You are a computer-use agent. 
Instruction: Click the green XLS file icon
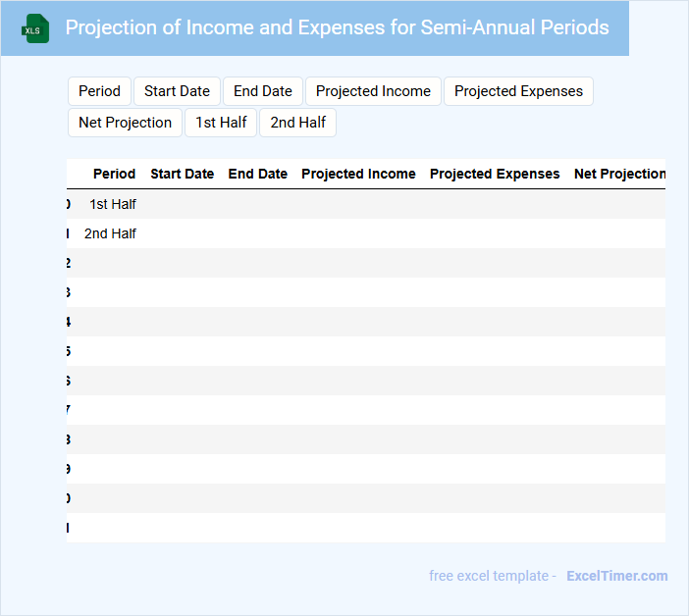(x=35, y=28)
